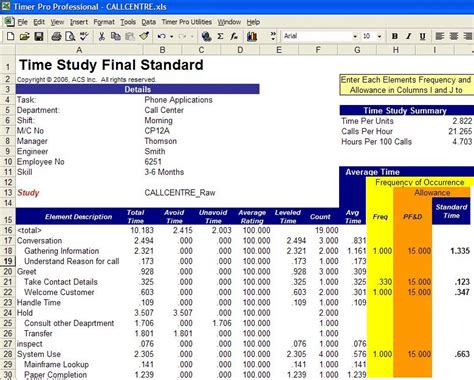Screen dimensions: 474x380
Task: Click the Time Study Summary header
Action: pos(405,110)
